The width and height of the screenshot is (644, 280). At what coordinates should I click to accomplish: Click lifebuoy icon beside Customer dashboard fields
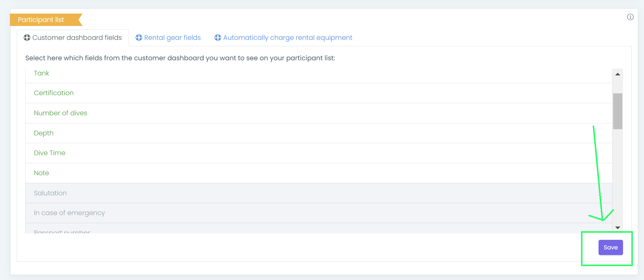coord(27,38)
